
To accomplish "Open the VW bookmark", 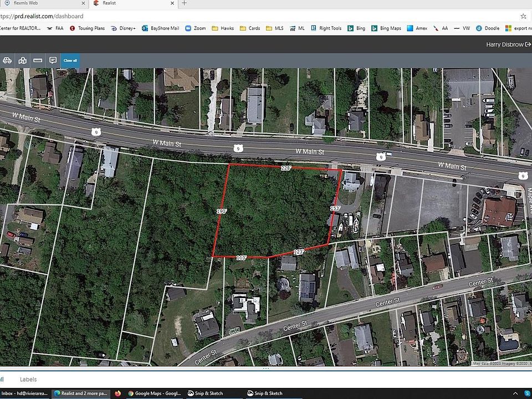I will point(462,28).
